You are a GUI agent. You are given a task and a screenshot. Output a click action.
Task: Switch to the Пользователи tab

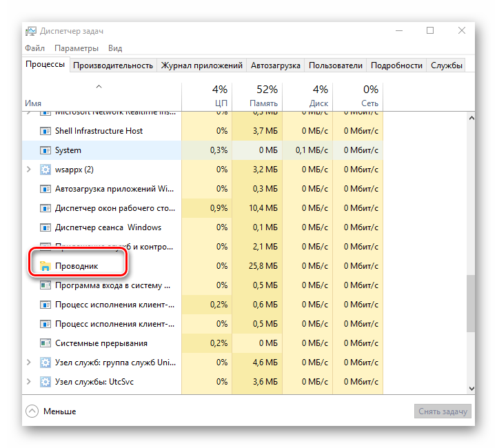(x=335, y=65)
